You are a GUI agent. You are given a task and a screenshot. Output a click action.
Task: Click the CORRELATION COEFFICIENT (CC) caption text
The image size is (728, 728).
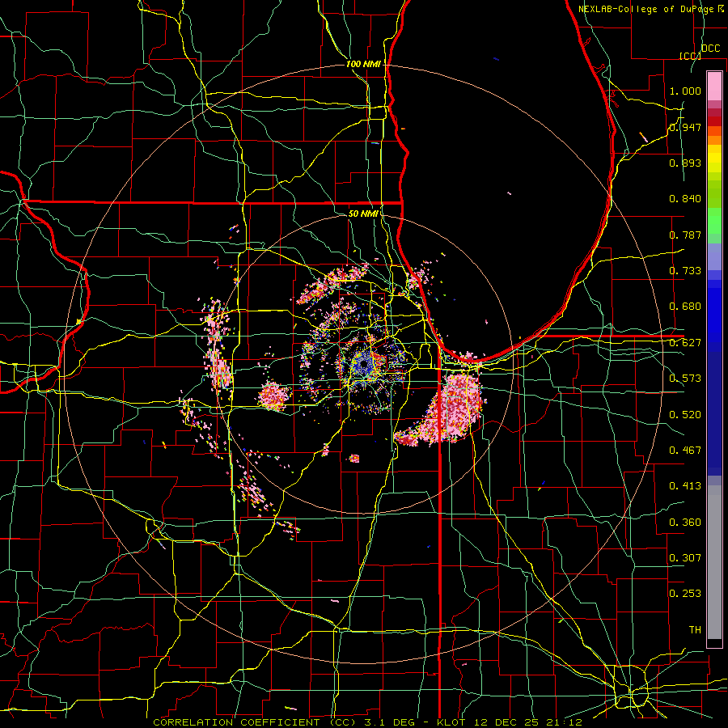coord(255,722)
